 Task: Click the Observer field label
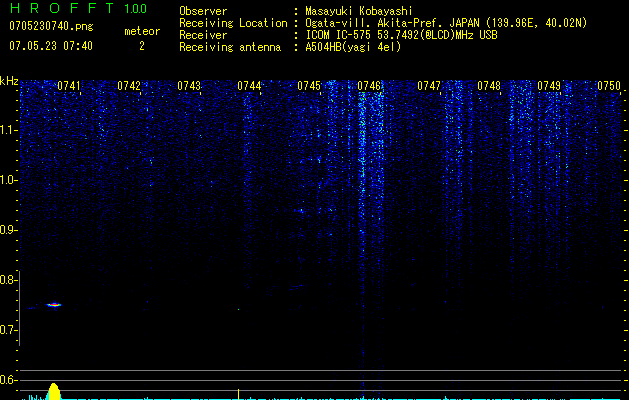[203, 11]
